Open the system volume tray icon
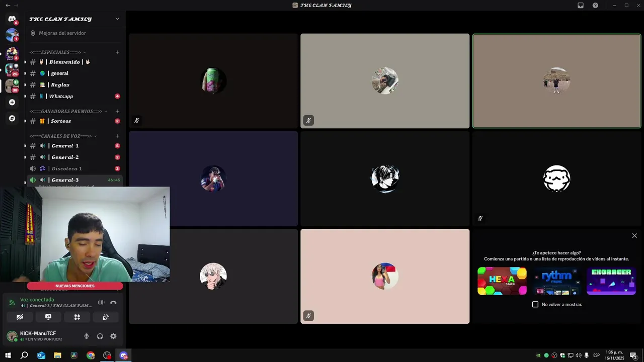 tap(579, 355)
